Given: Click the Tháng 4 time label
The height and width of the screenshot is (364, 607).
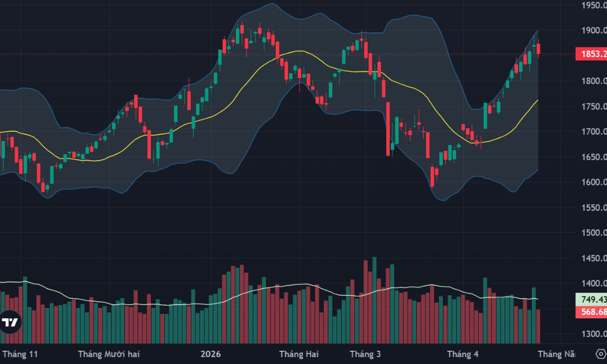Looking at the screenshot, I should click(463, 354).
